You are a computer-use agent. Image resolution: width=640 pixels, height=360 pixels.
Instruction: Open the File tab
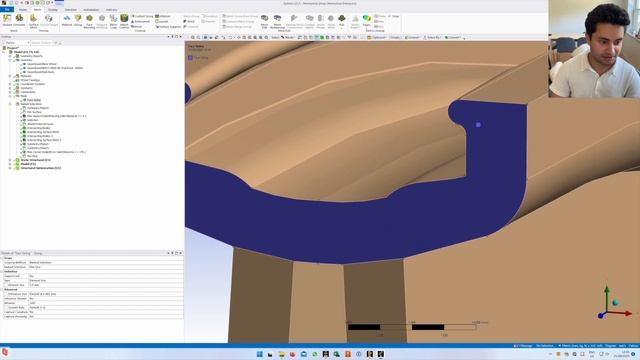tap(7, 9)
